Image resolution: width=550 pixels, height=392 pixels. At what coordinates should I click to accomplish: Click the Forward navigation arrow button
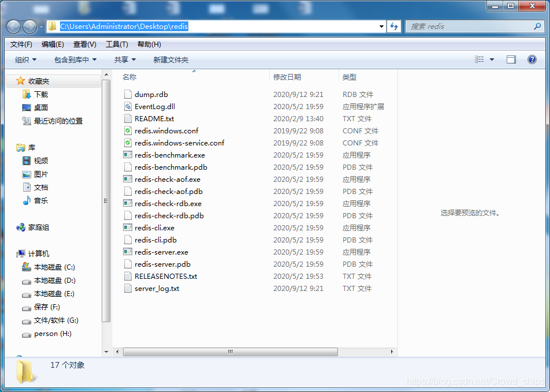[30, 27]
